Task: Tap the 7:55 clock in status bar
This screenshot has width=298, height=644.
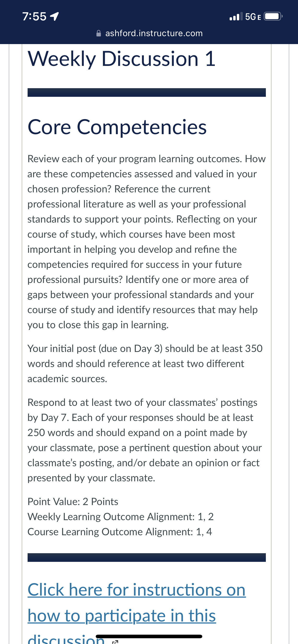Action: (x=34, y=17)
